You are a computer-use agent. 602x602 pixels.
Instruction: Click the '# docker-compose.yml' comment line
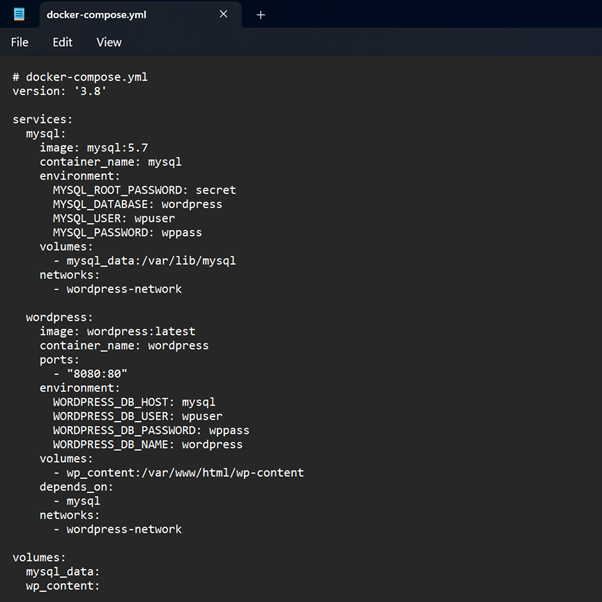(x=80, y=77)
